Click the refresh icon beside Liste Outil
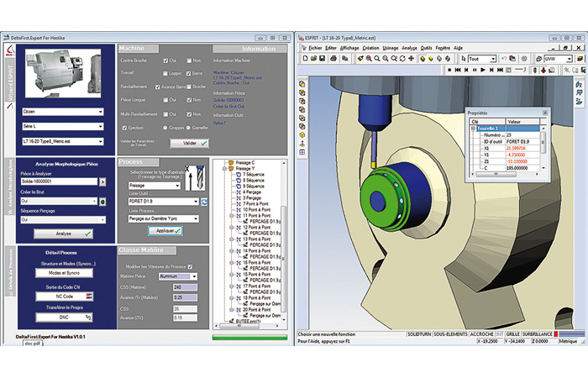 tap(204, 202)
